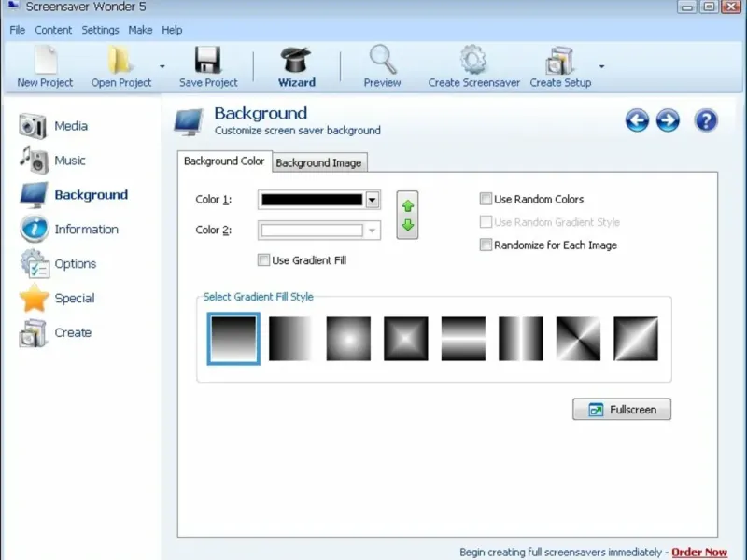Open the Information section in sidebar

pos(69,229)
